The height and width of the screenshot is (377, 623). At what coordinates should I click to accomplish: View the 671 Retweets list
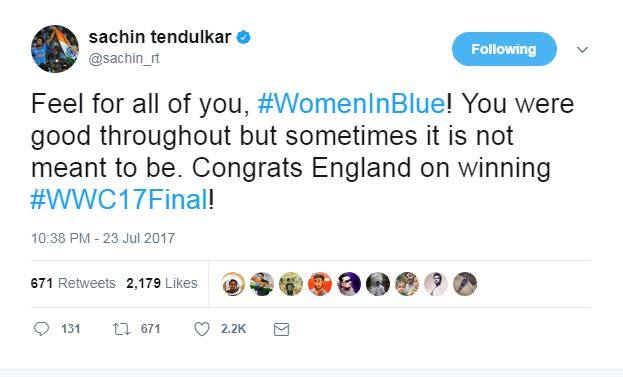pos(73,283)
